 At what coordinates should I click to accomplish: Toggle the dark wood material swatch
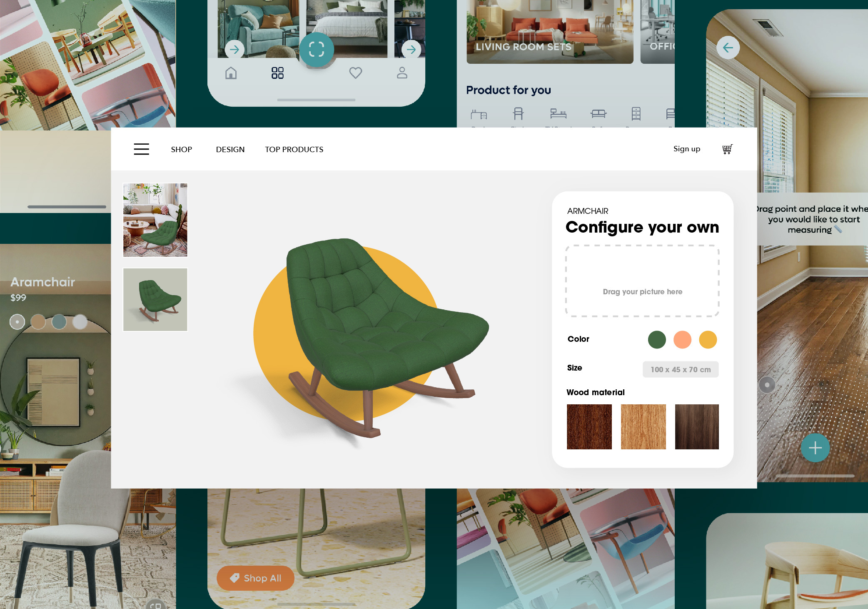pyautogui.click(x=696, y=427)
